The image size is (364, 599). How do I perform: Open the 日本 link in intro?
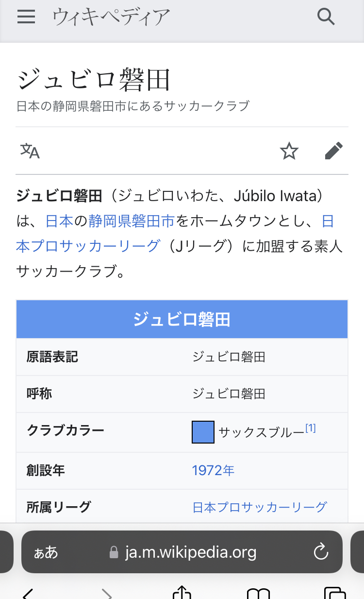pyautogui.click(x=59, y=222)
